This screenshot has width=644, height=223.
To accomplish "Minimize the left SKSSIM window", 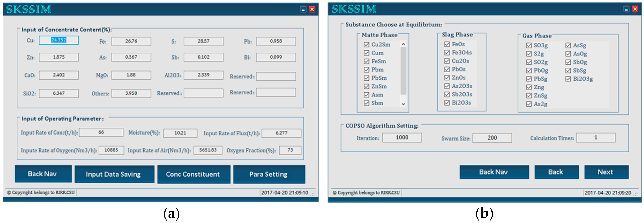I will pyautogui.click(x=303, y=9).
